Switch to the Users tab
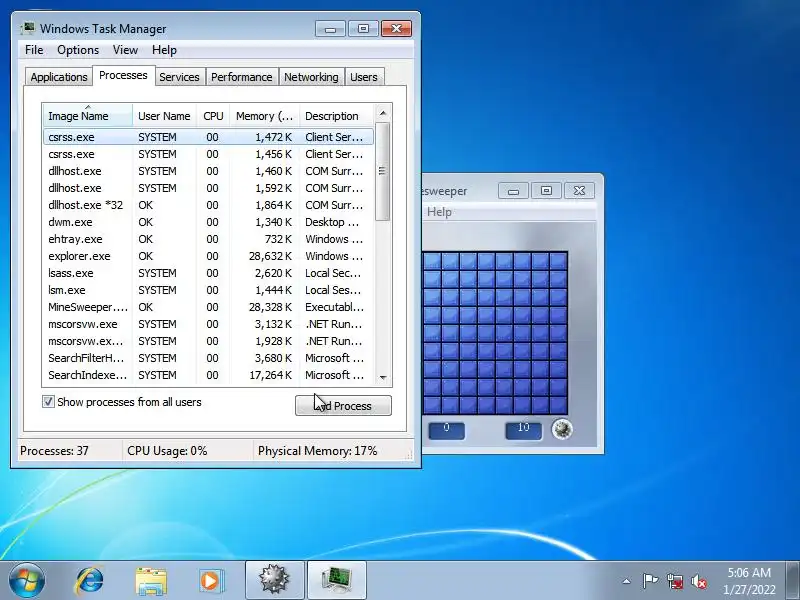 pyautogui.click(x=364, y=77)
